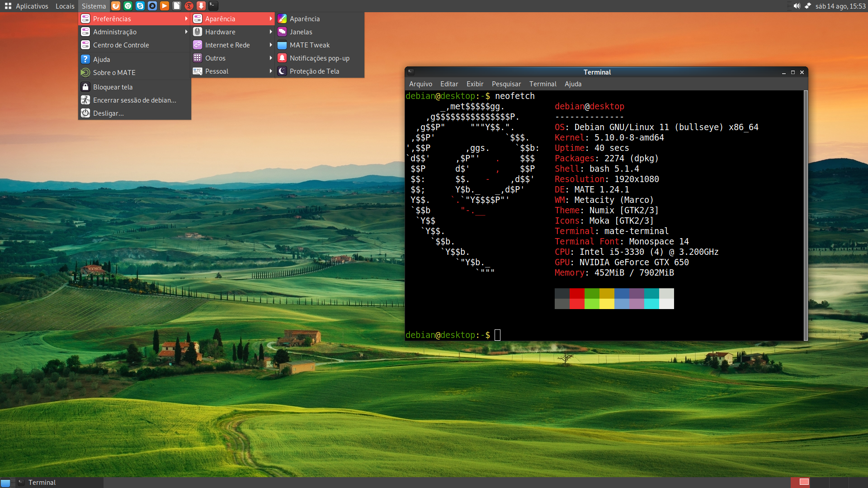This screenshot has width=868, height=488.
Task: Click the Notificações pop-up bell icon
Action: 282,58
